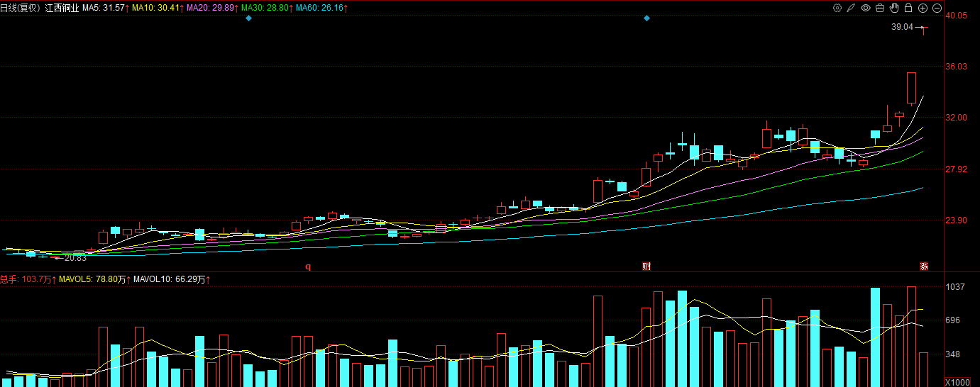This screenshot has width=980, height=387.
Task: Open the toolbox briefcase icon
Action: pyautogui.click(x=880, y=8)
